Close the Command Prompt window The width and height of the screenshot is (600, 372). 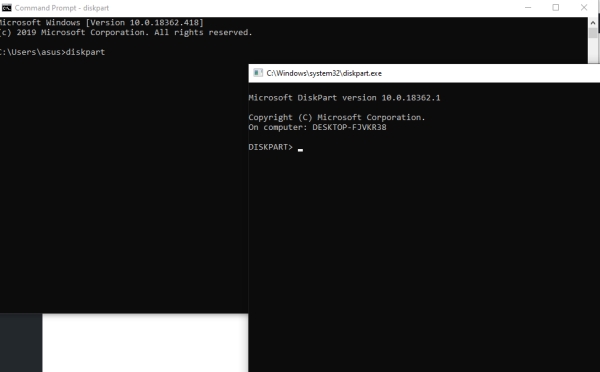[584, 8]
